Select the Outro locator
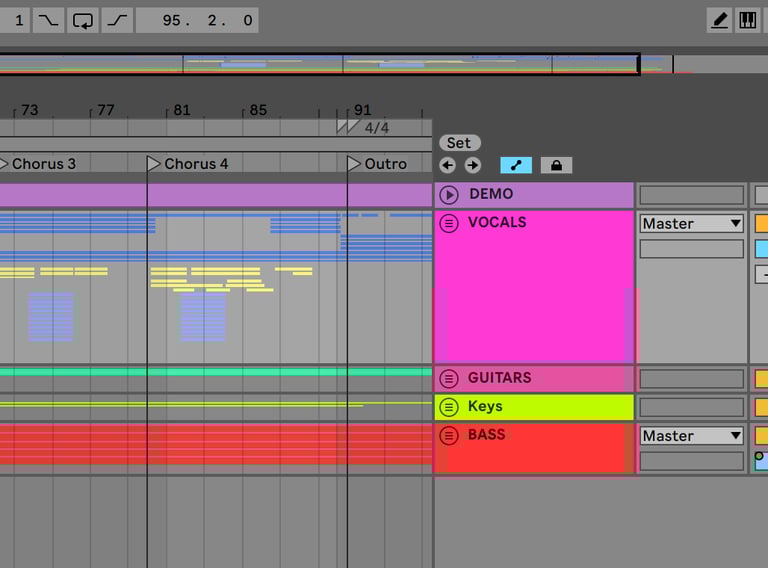 click(x=378, y=164)
